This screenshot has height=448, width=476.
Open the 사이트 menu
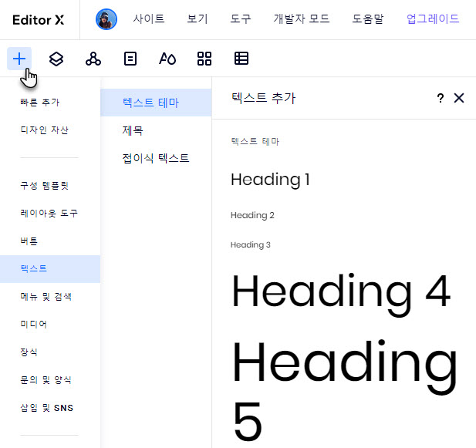(149, 19)
